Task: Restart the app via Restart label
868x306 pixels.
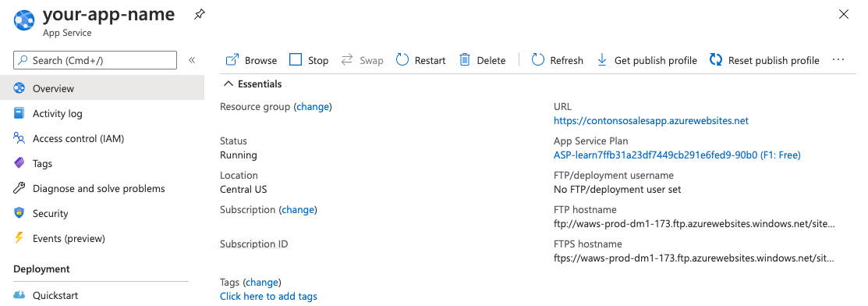Action: (x=430, y=60)
